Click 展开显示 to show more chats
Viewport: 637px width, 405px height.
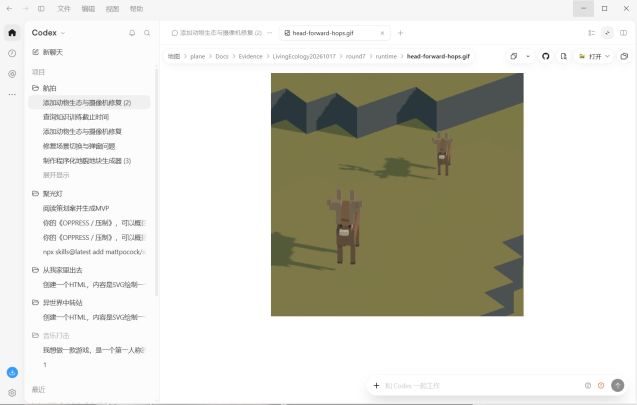pyautogui.click(x=56, y=175)
